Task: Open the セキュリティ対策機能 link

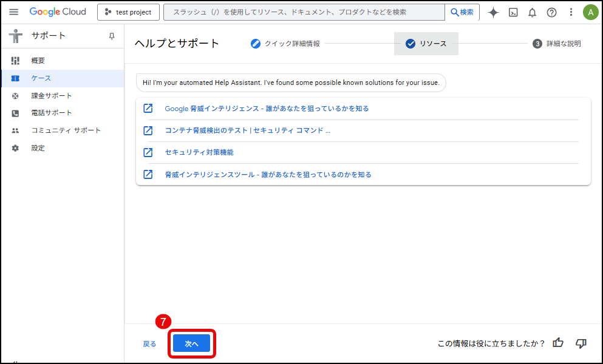Action: [x=199, y=152]
